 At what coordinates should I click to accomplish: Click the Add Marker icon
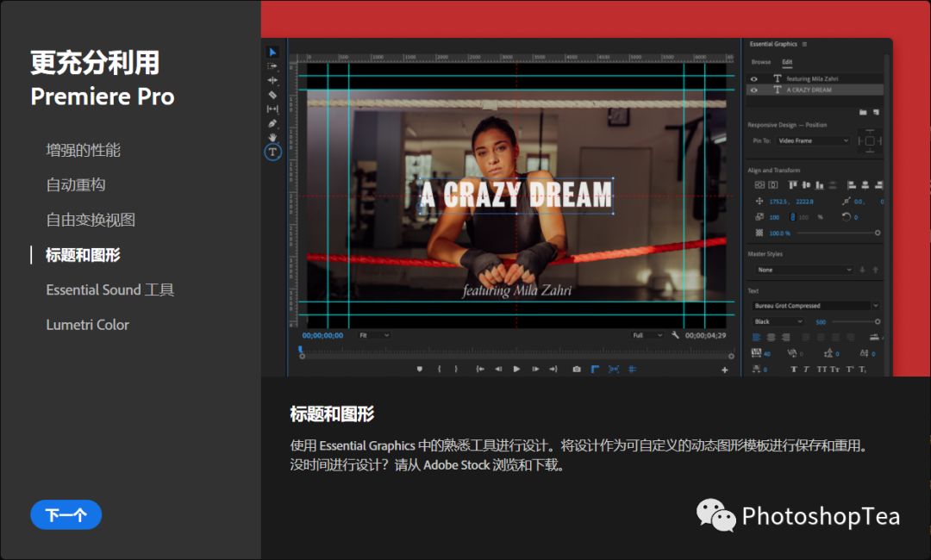click(420, 369)
